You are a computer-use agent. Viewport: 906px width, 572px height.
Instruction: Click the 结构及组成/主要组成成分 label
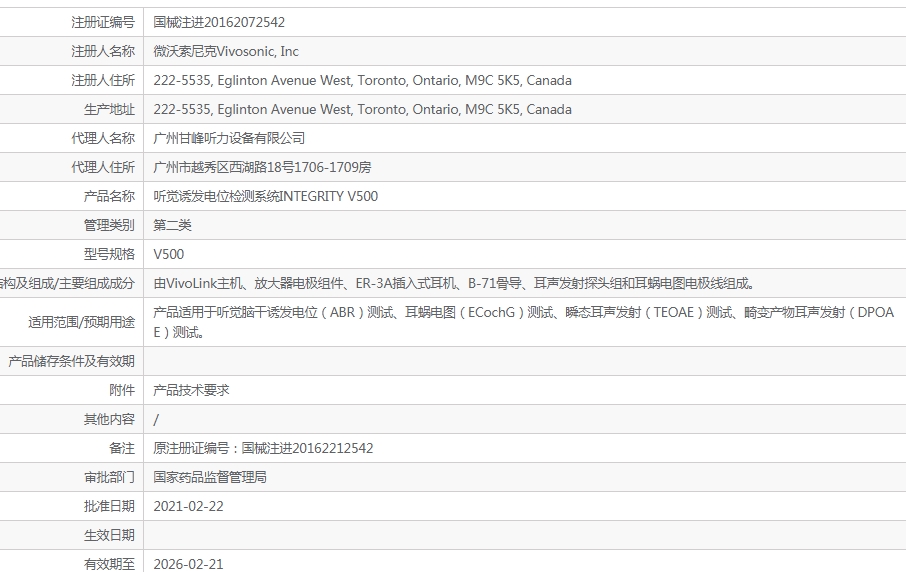(x=67, y=283)
